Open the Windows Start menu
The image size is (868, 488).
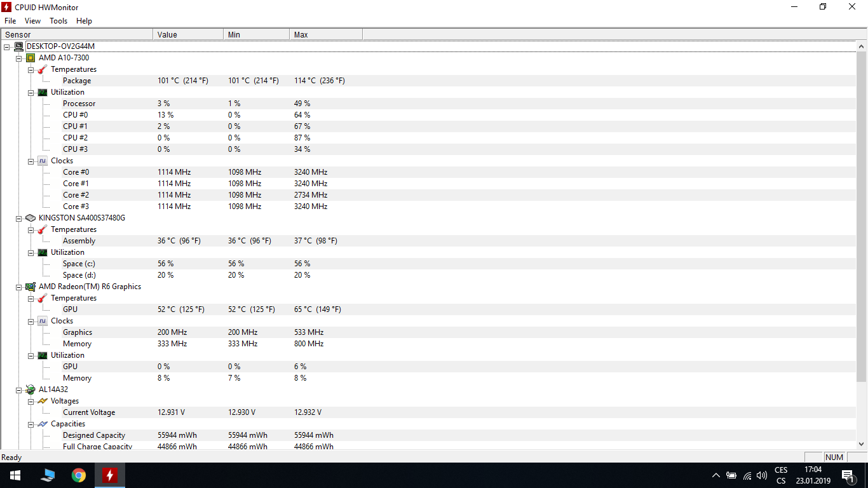[x=15, y=475]
